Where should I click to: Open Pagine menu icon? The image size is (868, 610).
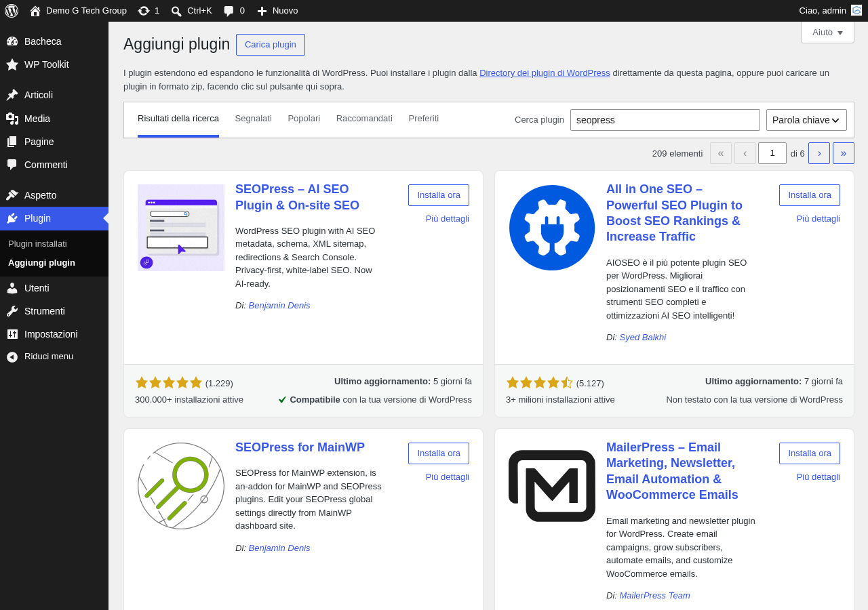point(12,142)
